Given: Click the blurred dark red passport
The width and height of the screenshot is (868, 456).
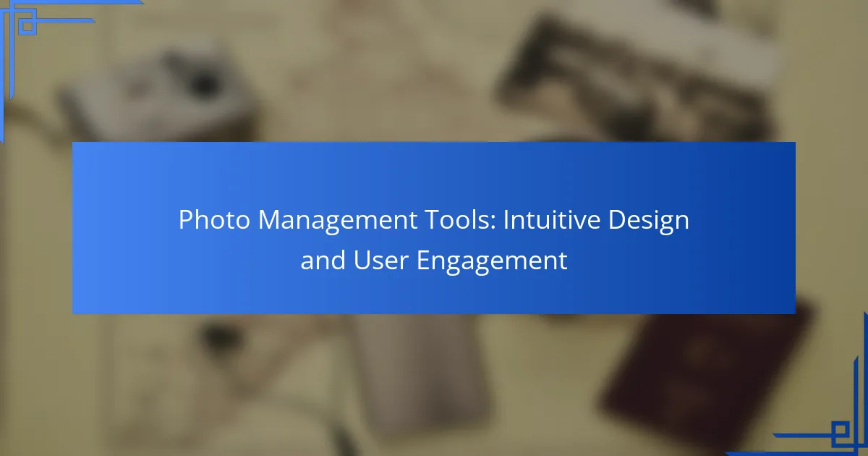Looking at the screenshot, I should 709,376.
